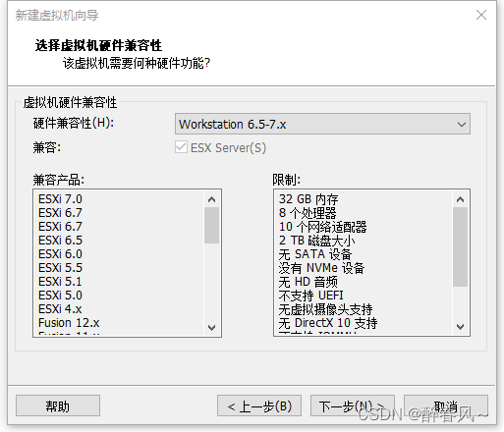Open the hardware compatibility dropdown

322,124
